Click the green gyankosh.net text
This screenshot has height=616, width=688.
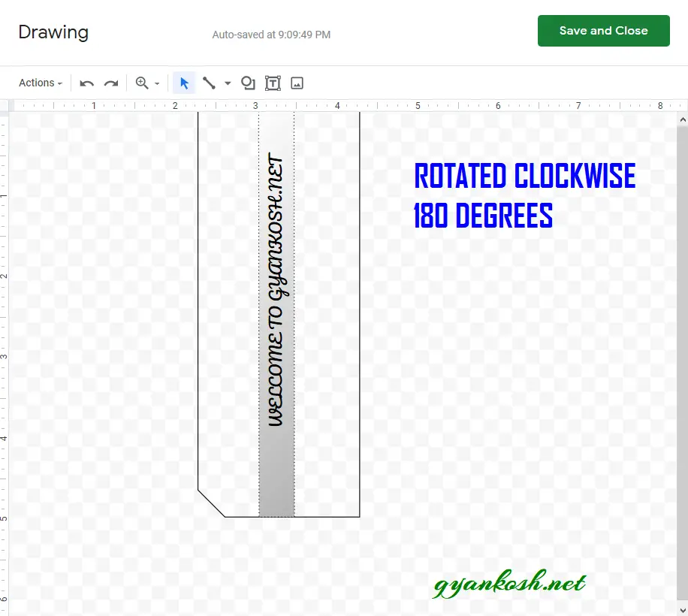pos(509,583)
